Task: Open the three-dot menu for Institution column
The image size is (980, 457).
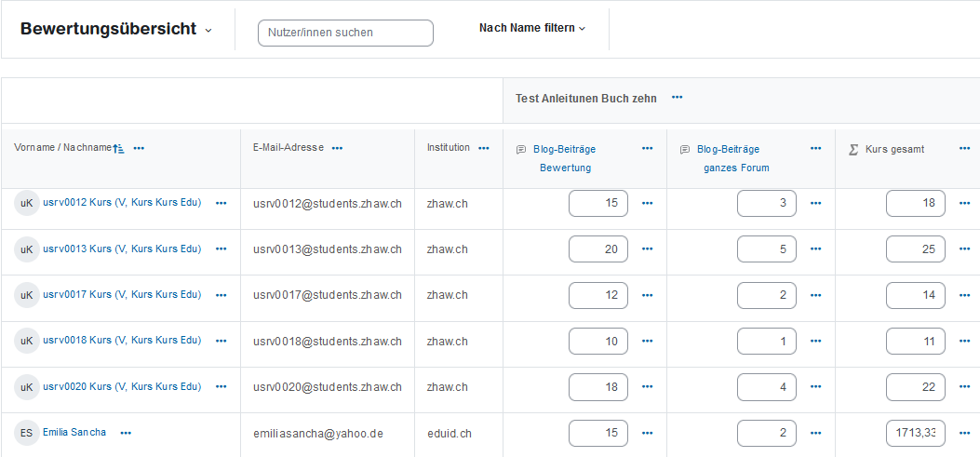Action: 483,148
